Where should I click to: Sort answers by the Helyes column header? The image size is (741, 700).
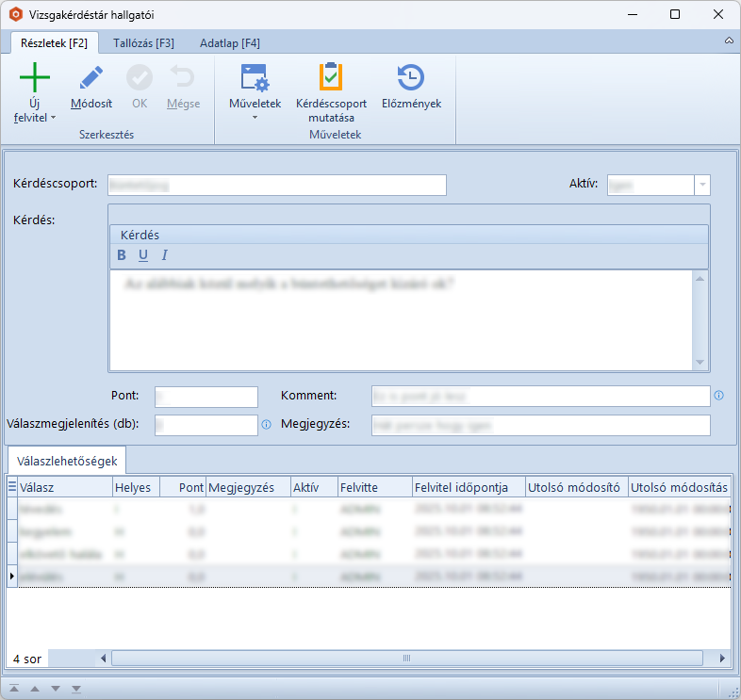pos(132,487)
